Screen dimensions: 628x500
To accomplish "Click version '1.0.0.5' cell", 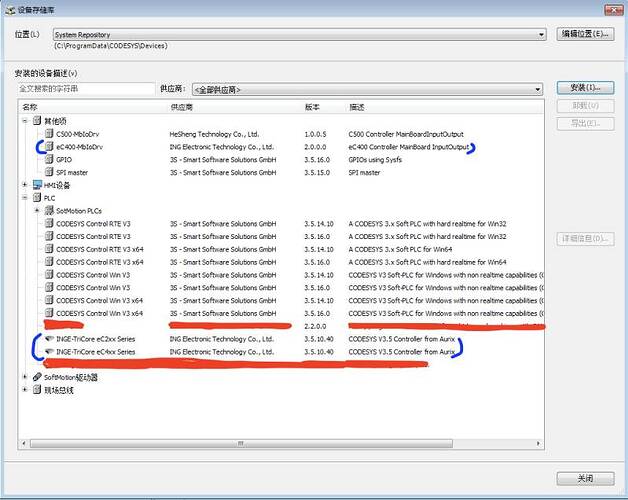I will tap(315, 134).
